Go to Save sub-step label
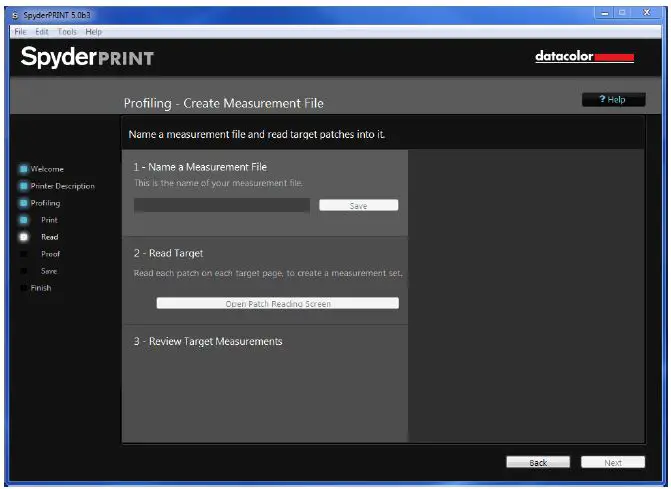 pyautogui.click(x=49, y=271)
